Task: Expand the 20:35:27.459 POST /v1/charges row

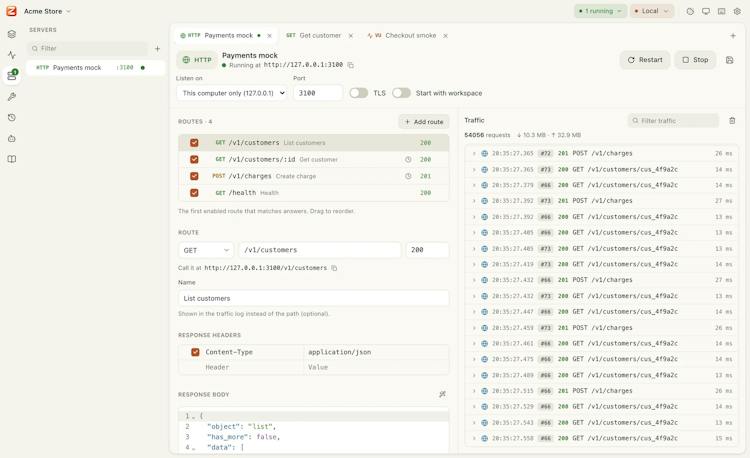Action: click(474, 328)
